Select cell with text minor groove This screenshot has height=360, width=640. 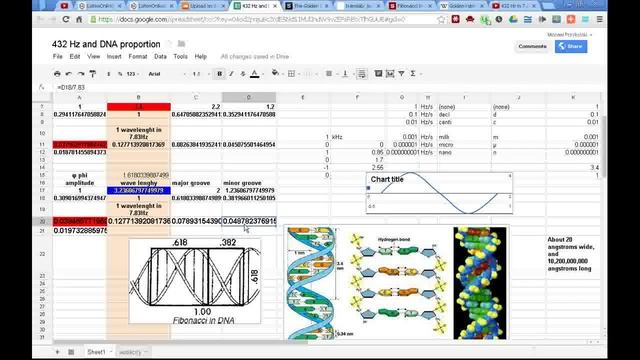click(x=249, y=183)
